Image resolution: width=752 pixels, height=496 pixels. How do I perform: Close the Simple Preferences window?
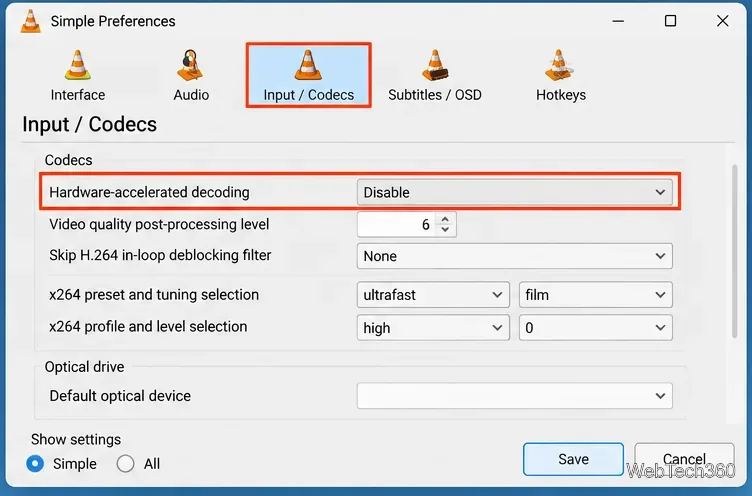pos(722,21)
